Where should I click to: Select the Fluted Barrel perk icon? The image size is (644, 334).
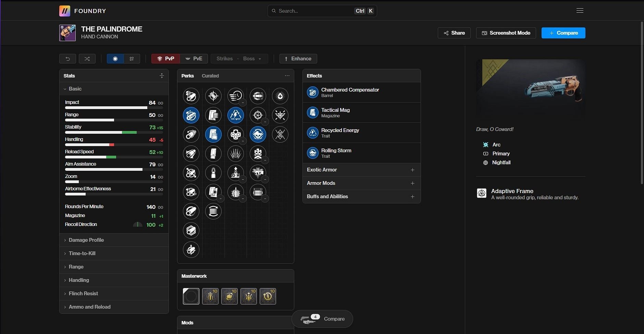191,173
